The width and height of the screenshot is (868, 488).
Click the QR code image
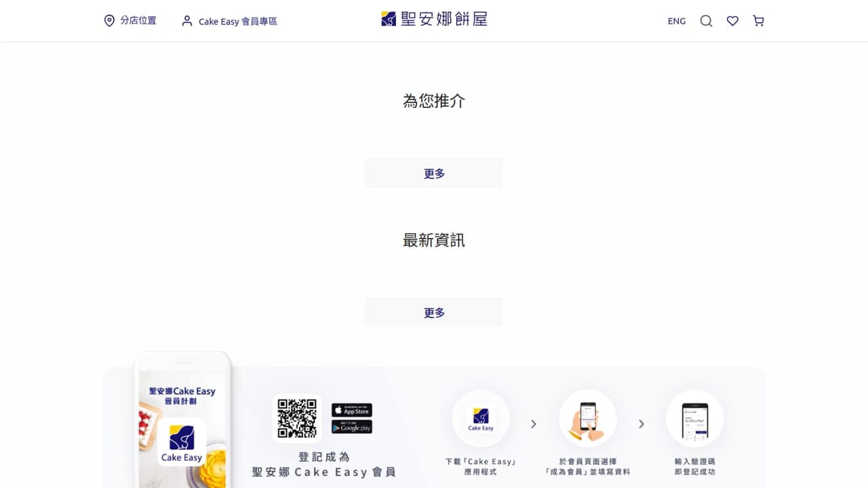coord(297,418)
